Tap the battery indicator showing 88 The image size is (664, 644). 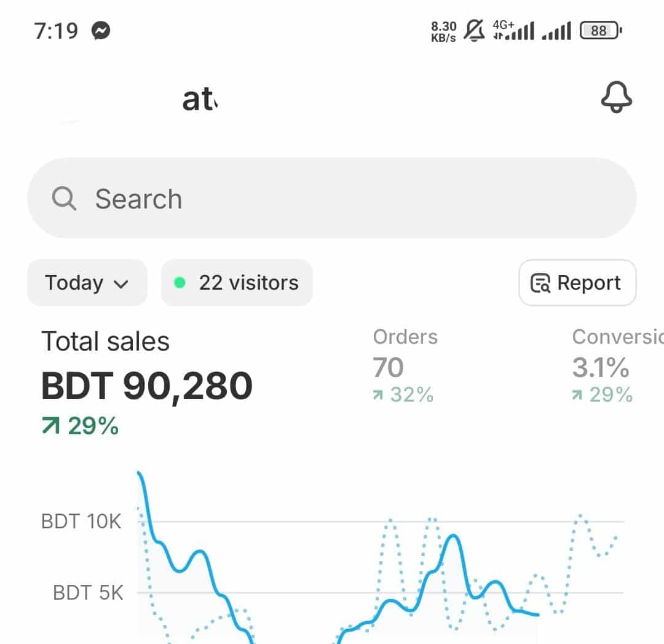pos(601,31)
